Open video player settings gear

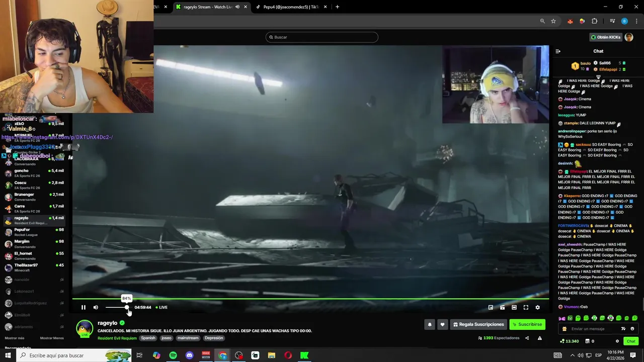(x=537, y=307)
